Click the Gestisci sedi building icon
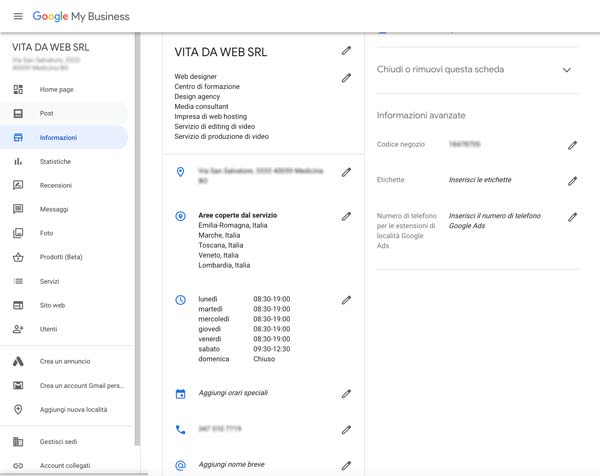 pos(18,442)
